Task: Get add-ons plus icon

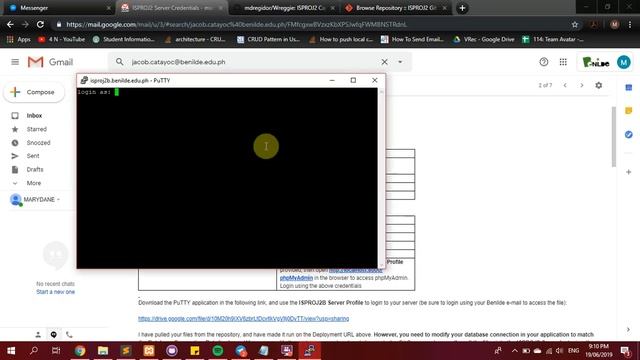Action: [629, 172]
